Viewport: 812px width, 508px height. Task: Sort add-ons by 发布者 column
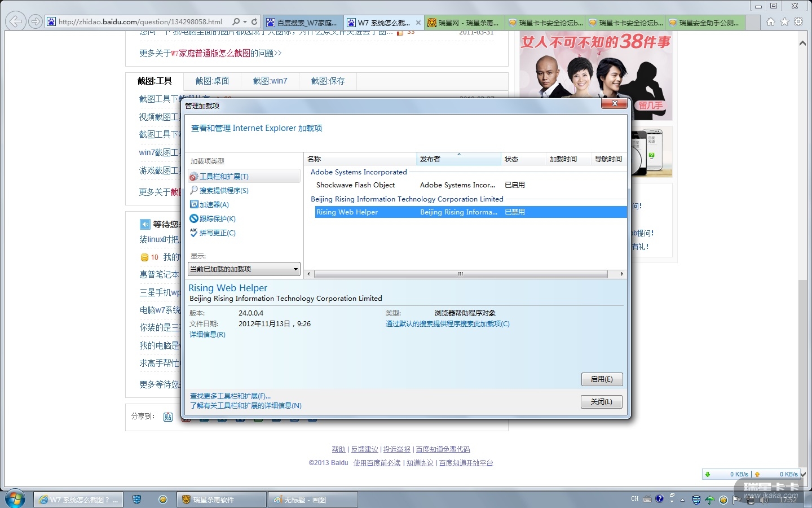tap(459, 159)
